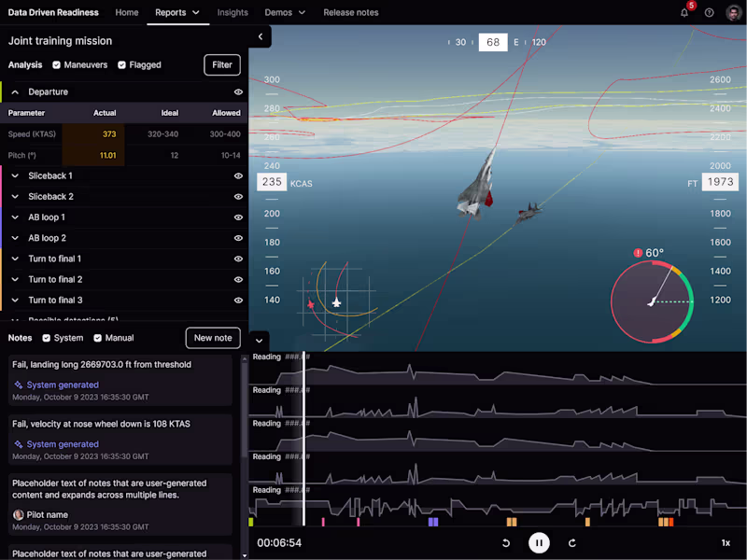The width and height of the screenshot is (747, 560).
Task: Open second System generated link
Action: (63, 444)
